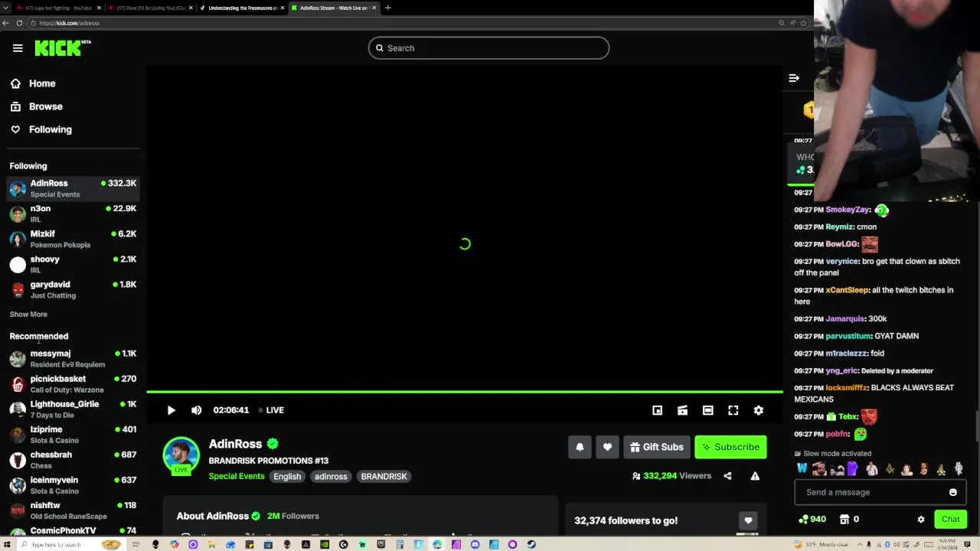Play the stream video
Viewport: 980px width, 551px height.
171,410
